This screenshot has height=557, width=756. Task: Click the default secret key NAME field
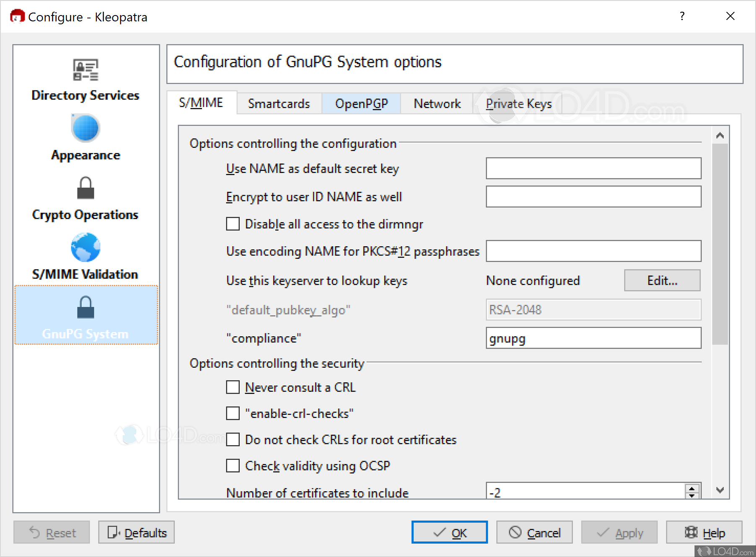593,168
